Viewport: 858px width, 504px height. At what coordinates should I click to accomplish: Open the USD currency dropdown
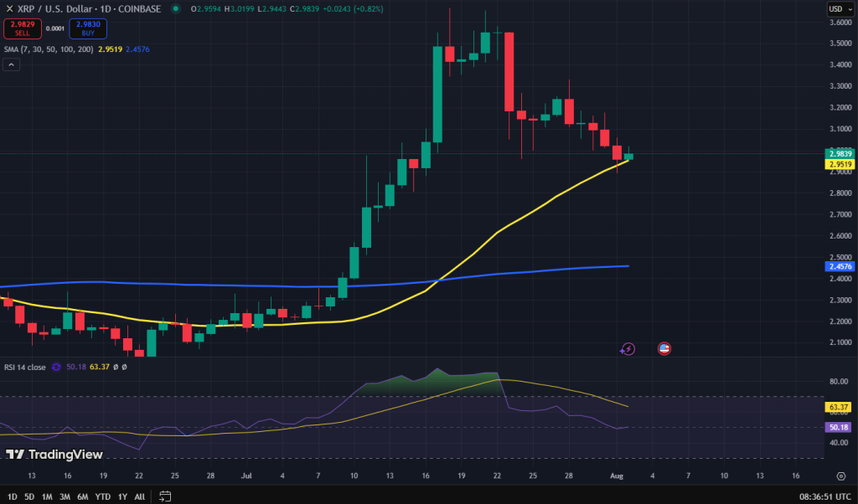click(x=840, y=8)
